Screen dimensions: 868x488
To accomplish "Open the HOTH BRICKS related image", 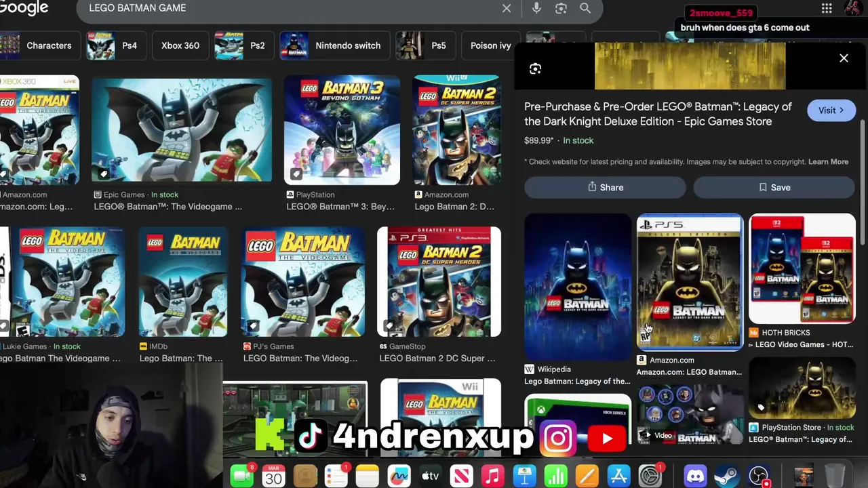I will click(802, 268).
